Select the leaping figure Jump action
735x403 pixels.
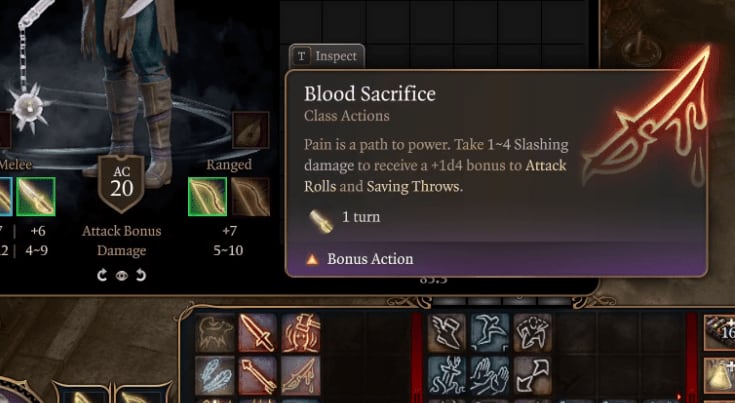(x=490, y=333)
